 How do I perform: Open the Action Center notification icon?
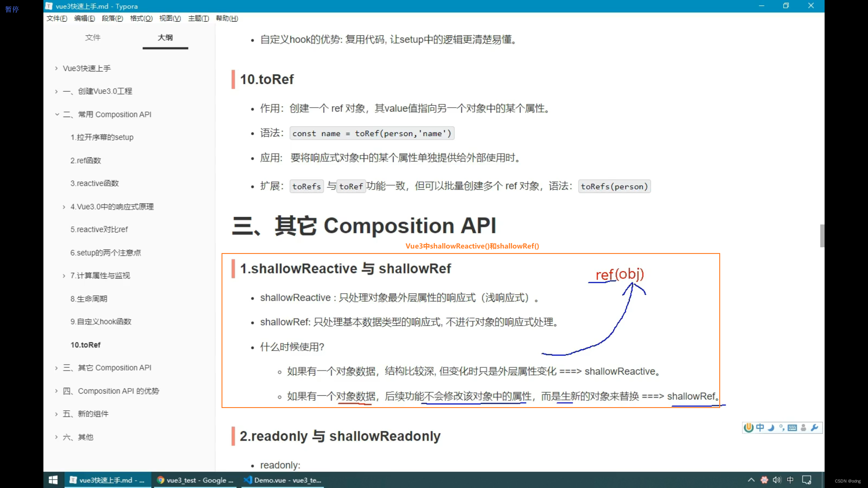(807, 480)
